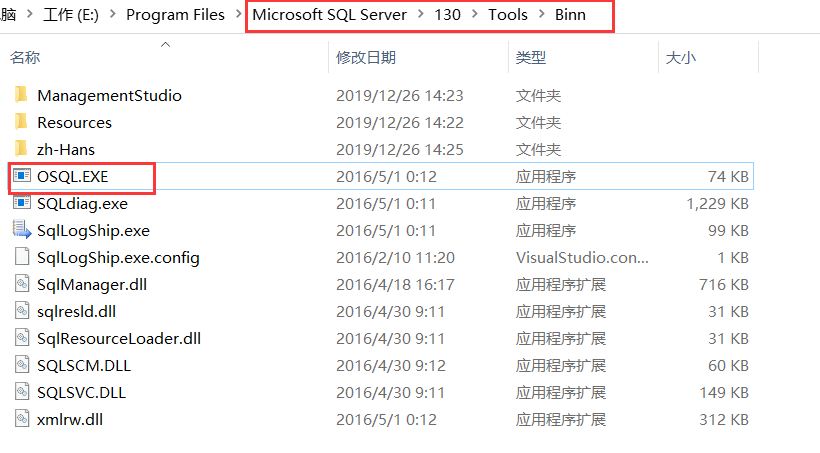
Task: Toggle sort order with the arrow above 名称
Action: (x=165, y=44)
